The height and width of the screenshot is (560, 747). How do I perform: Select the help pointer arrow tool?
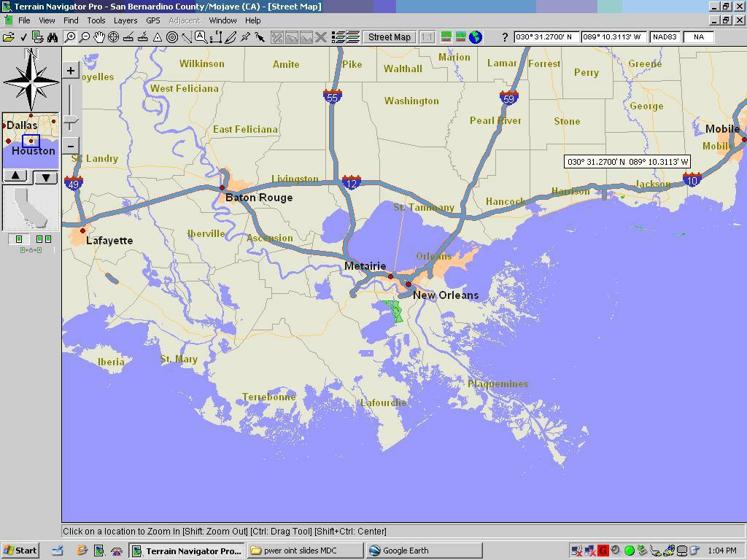tap(260, 37)
